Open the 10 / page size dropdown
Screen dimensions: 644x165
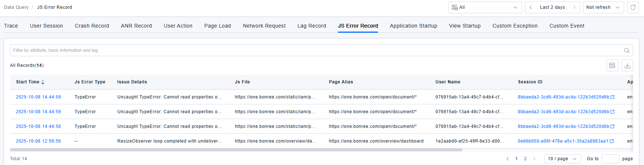562,159
